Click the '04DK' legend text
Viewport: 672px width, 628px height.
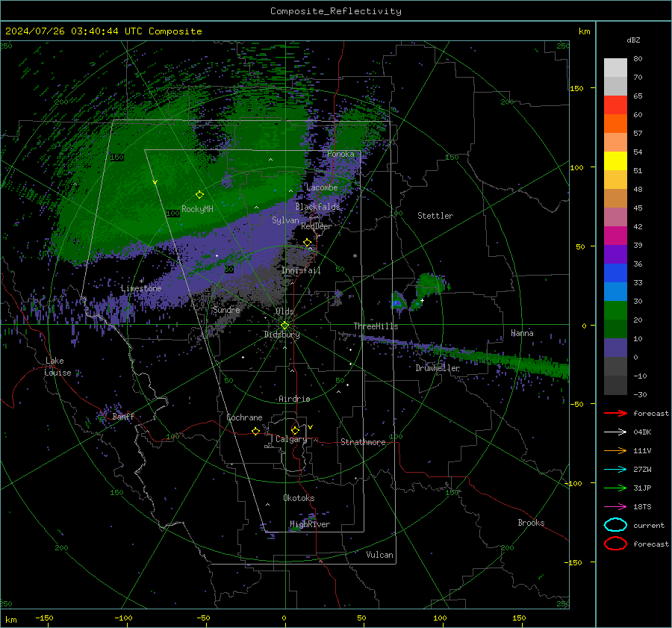tap(642, 432)
